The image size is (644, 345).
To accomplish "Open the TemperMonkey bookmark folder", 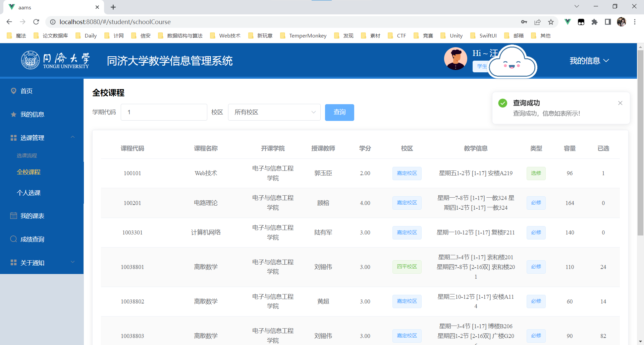I will pyautogui.click(x=303, y=36).
